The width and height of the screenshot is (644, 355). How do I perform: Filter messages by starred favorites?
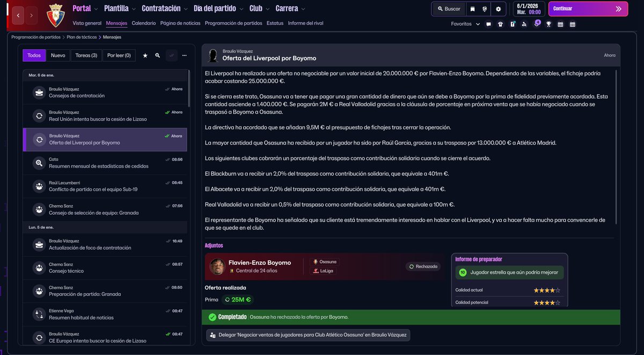(x=145, y=55)
